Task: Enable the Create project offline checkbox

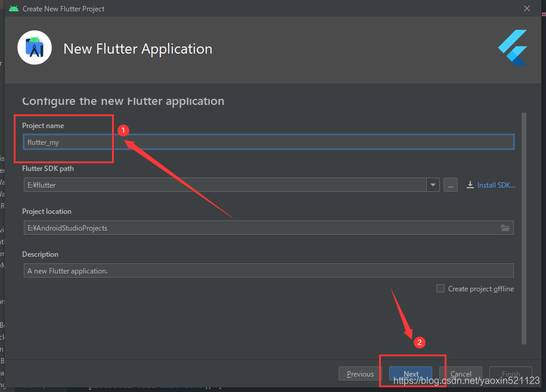Action: click(x=440, y=288)
